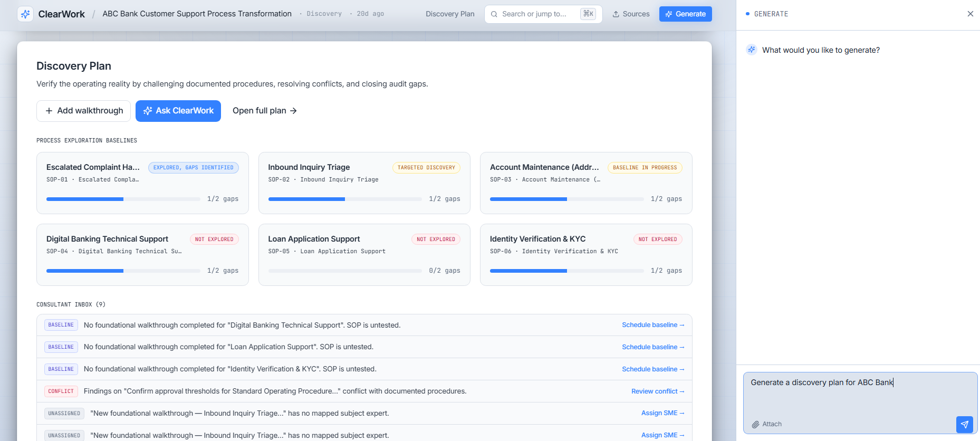Click the arrow beside Open full plan
Screen dimensions: 980x441
point(294,111)
